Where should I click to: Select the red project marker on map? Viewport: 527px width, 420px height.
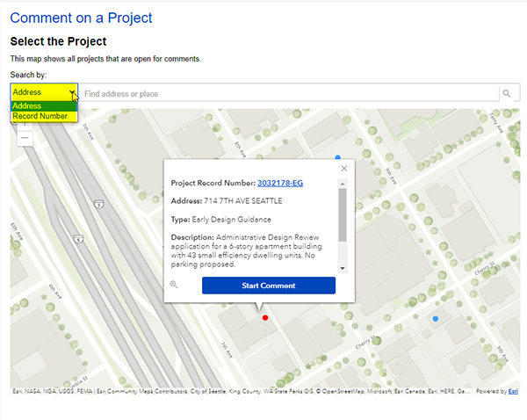click(265, 318)
